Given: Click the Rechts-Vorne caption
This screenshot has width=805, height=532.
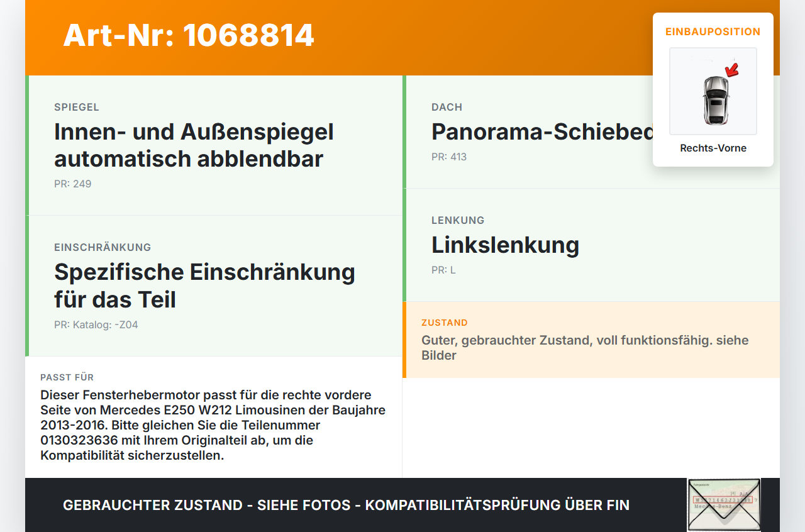Looking at the screenshot, I should [x=713, y=148].
